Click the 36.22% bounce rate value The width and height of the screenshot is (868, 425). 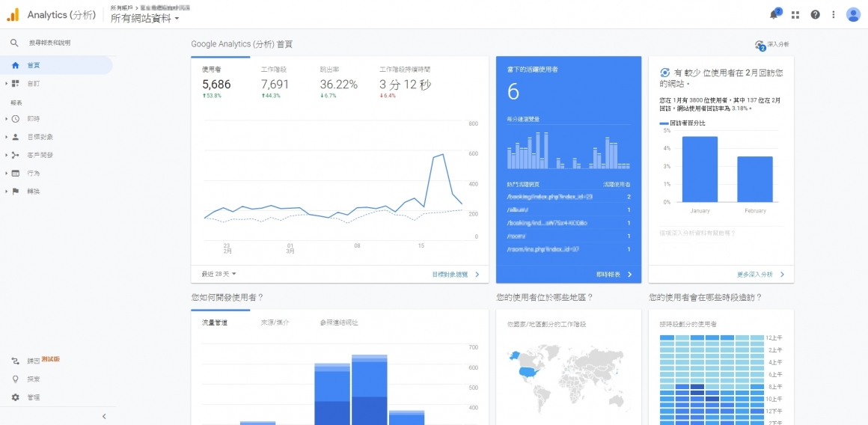339,85
